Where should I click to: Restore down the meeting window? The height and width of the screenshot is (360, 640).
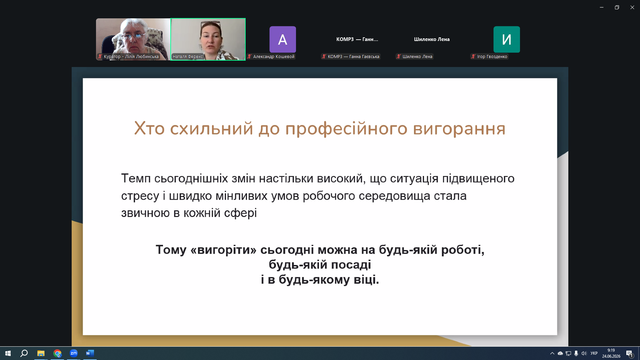click(617, 7)
